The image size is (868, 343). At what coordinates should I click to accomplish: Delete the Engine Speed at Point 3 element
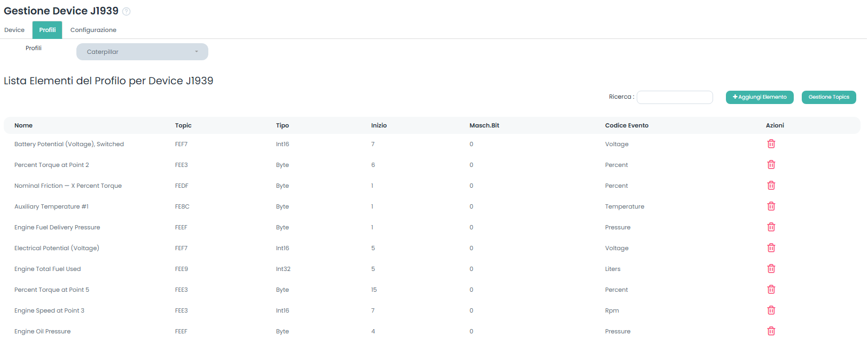pos(771,310)
